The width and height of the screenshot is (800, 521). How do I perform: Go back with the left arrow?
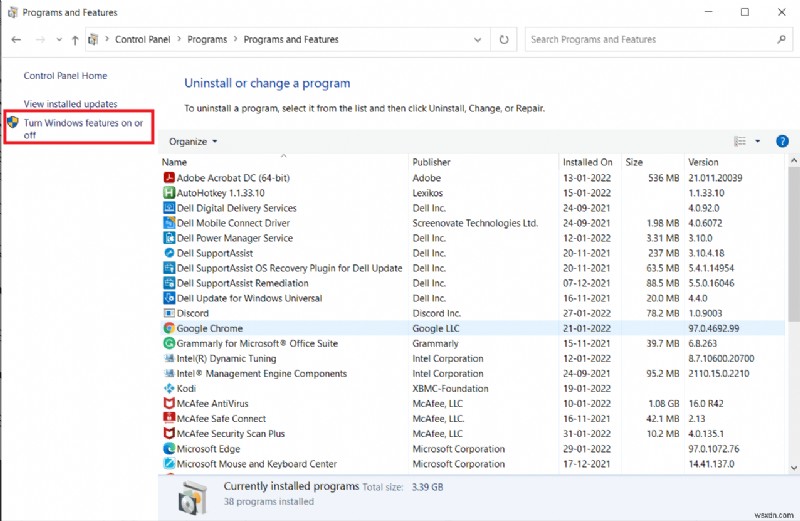[16, 39]
